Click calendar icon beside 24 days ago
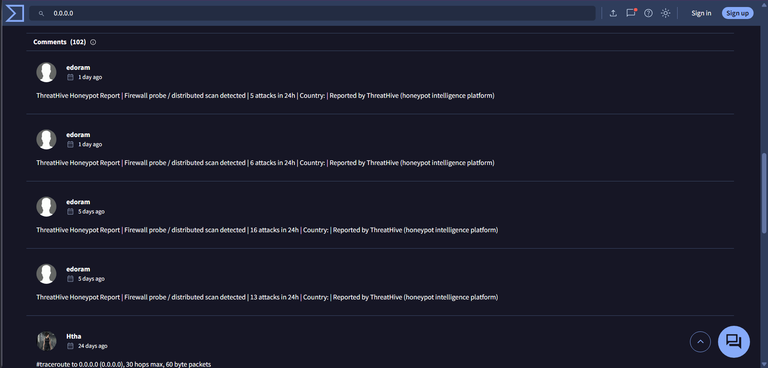Viewport: 768px width, 368px height. tap(70, 346)
